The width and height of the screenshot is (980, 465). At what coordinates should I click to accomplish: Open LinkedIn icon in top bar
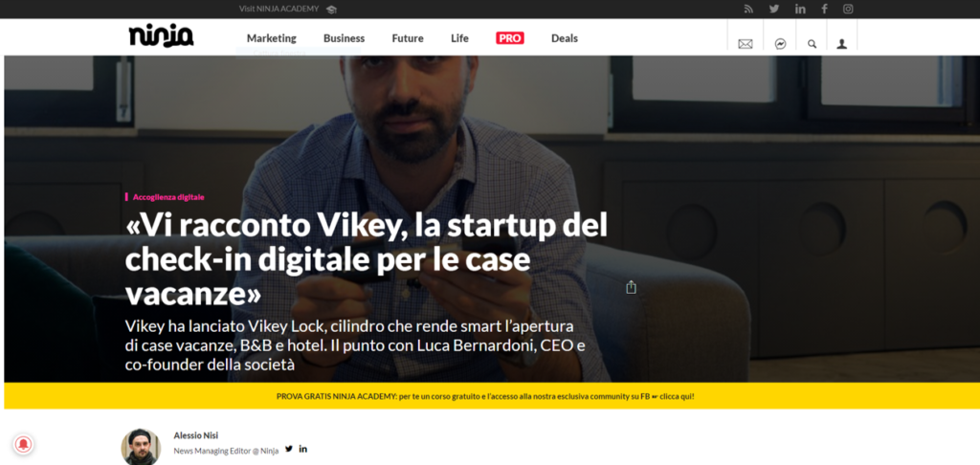800,9
